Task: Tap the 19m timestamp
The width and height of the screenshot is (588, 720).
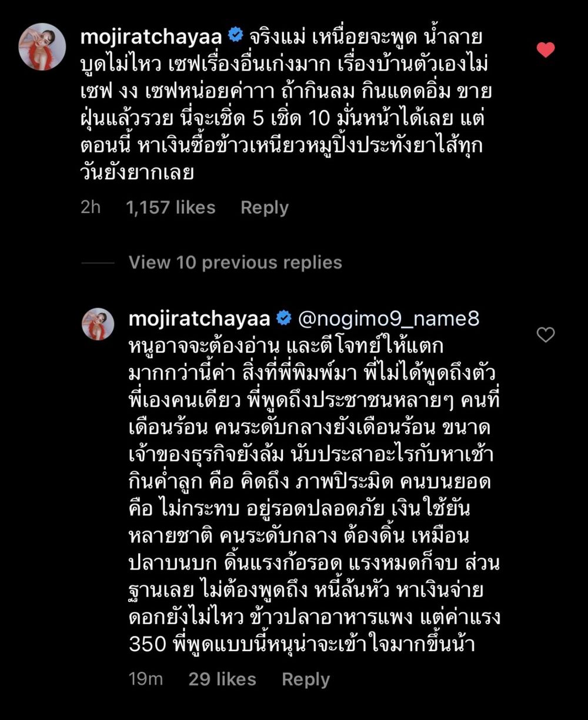Action: [146, 679]
